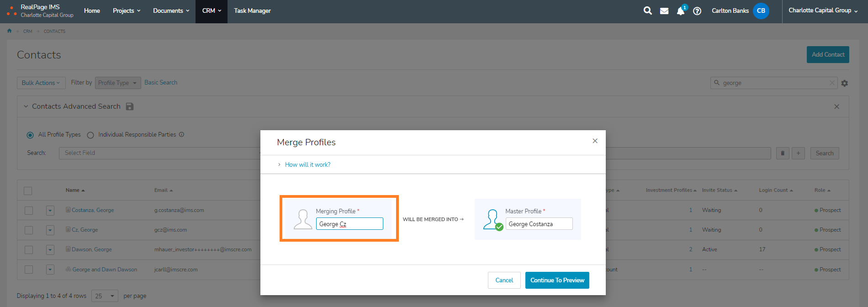Sort by the Invite Status column header
Viewport: 868px width, 307px height.
[x=720, y=190]
